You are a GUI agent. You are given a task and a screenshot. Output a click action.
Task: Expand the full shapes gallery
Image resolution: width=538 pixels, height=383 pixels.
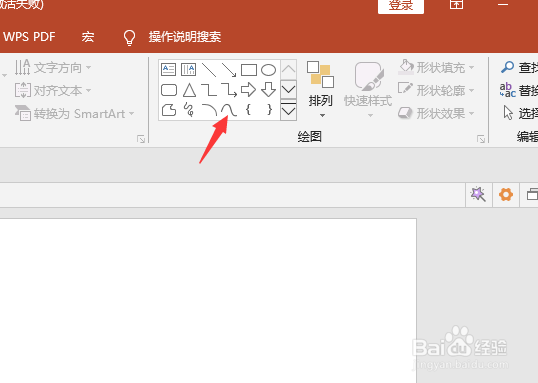[288, 110]
